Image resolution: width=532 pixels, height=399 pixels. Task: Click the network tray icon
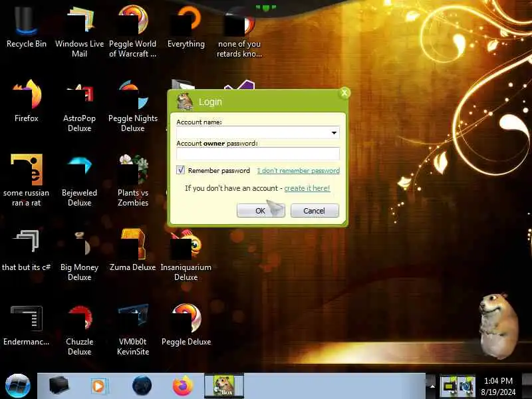pos(448,386)
